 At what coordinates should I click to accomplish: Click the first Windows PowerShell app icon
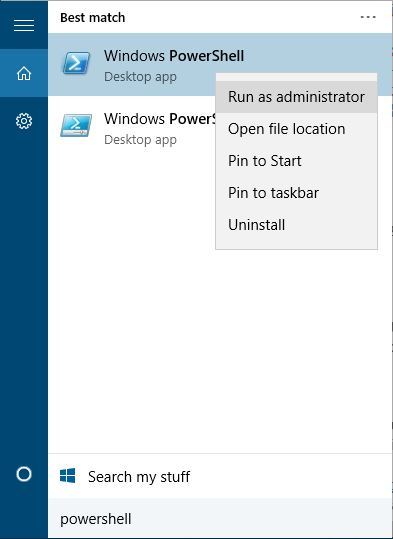tap(76, 63)
